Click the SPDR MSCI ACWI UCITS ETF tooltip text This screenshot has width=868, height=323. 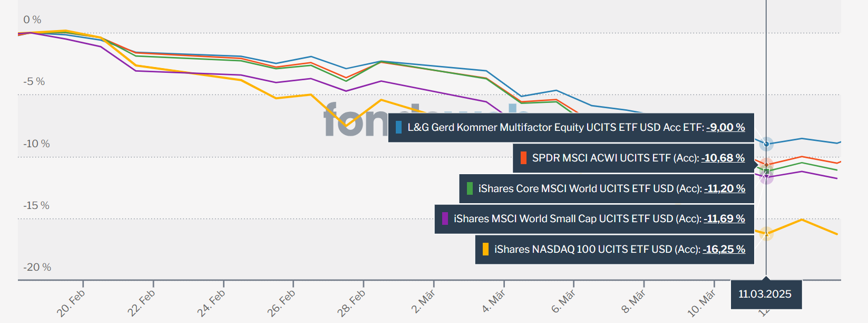click(x=615, y=158)
